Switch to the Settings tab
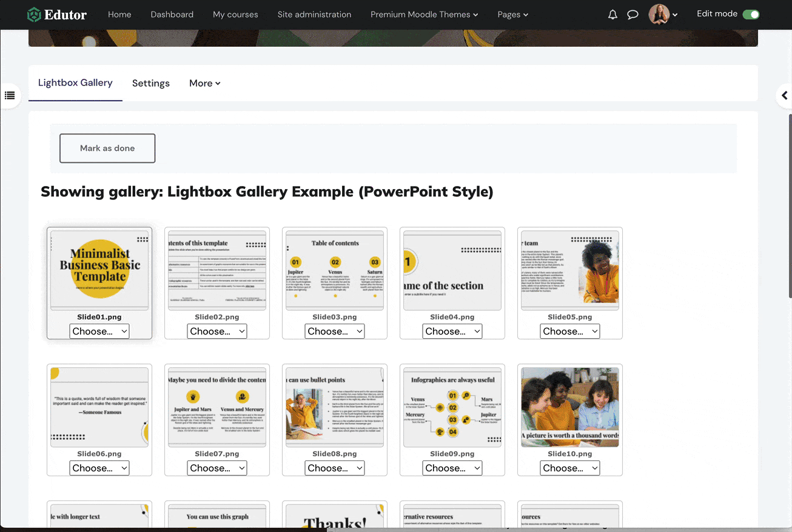 click(150, 83)
